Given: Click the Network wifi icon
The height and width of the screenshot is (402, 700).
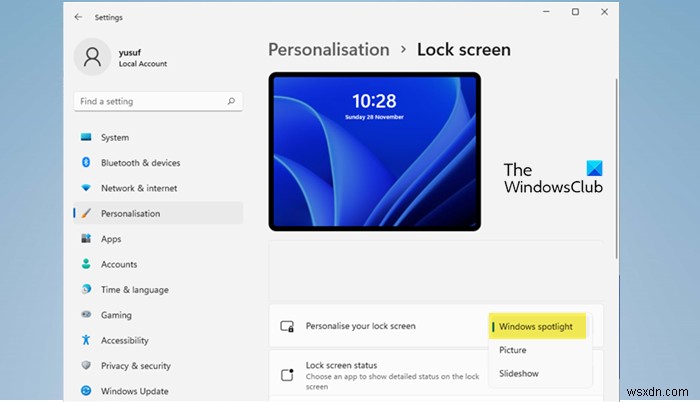Looking at the screenshot, I should pos(86,188).
